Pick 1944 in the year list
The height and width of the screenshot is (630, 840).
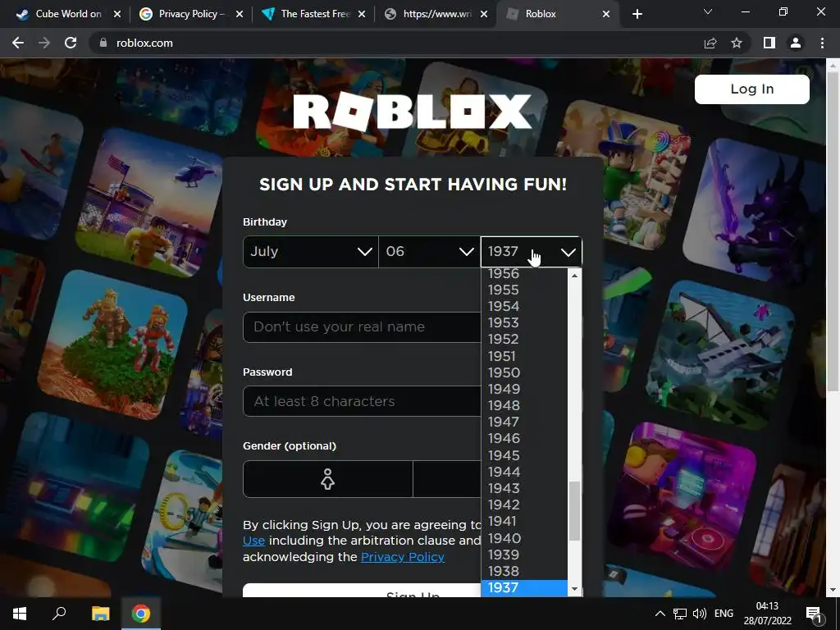pyautogui.click(x=524, y=472)
